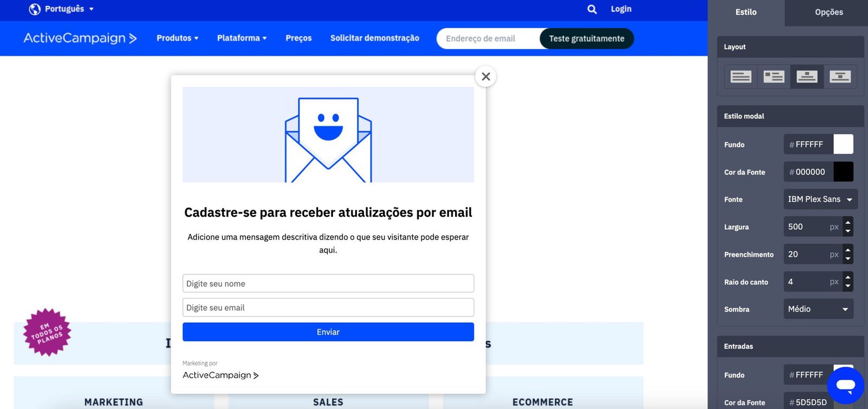Choose the layout with image on left
This screenshot has width=868, height=409.
point(774,77)
